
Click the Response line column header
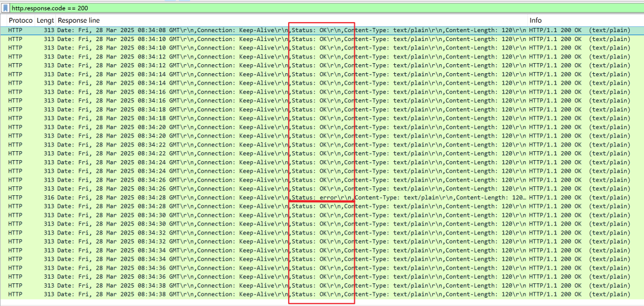[79, 20]
